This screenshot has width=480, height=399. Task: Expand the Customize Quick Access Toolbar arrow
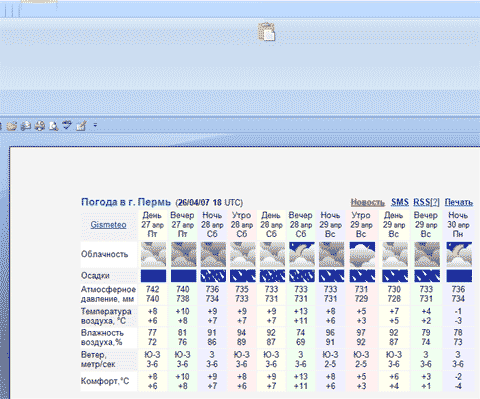[x=95, y=126]
